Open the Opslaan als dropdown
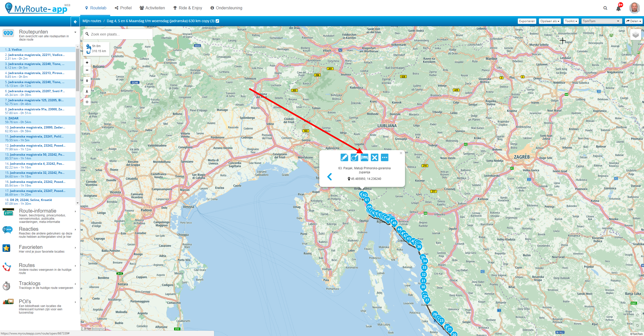This screenshot has width=644, height=336. pyautogui.click(x=550, y=21)
